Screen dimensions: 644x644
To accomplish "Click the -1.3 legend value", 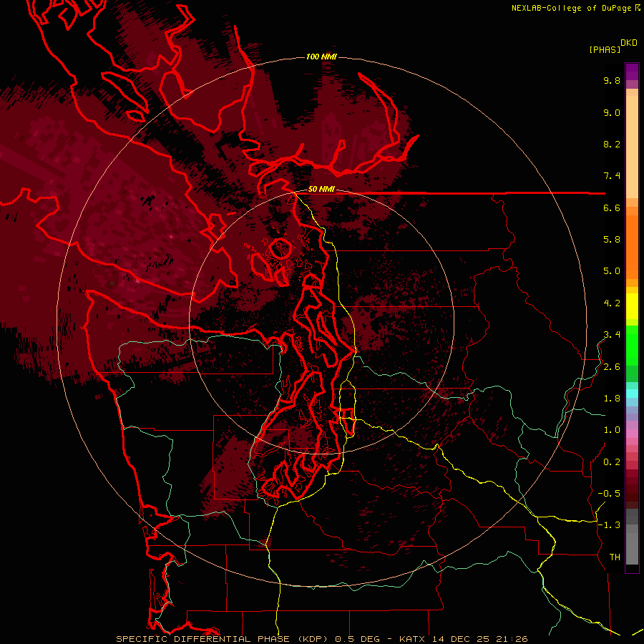I will (x=609, y=525).
